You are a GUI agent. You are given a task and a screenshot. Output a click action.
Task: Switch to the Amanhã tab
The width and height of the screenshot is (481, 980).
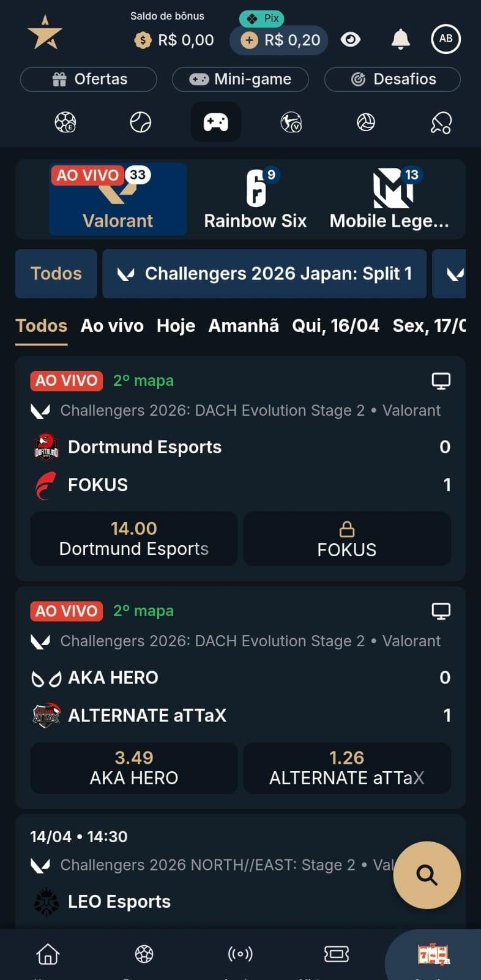click(x=244, y=325)
